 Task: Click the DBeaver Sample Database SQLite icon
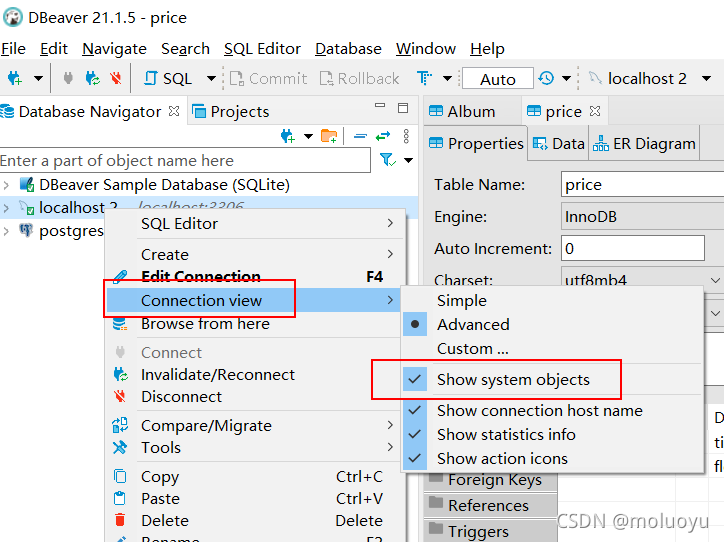27,184
